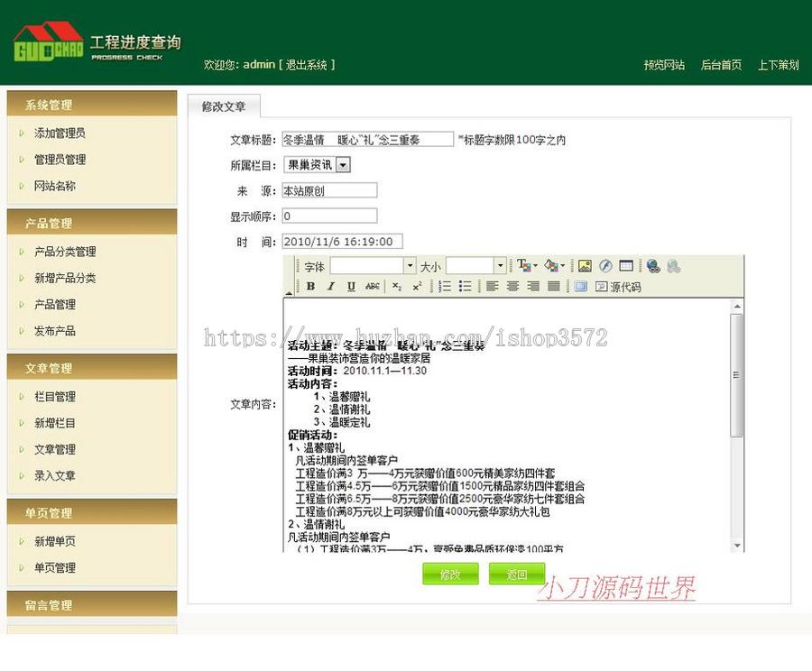Expand the 留言管理 section header
Image resolution: width=812 pixels, height=671 pixels.
92,604
